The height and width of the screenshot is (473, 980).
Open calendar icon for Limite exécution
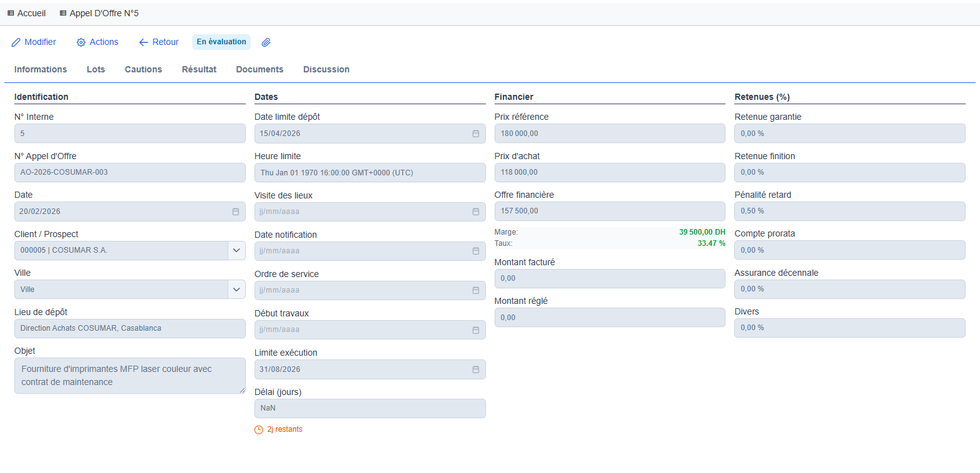coord(475,369)
